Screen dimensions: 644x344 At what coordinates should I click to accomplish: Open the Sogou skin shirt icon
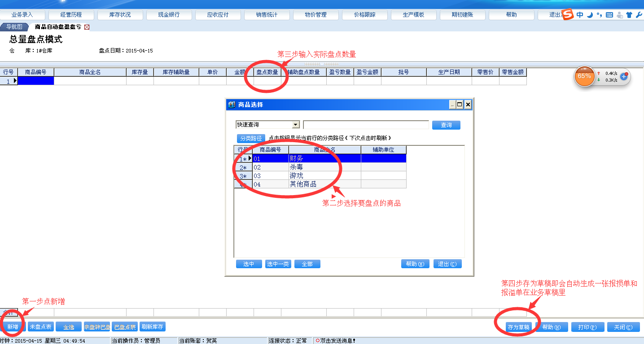pos(629,15)
